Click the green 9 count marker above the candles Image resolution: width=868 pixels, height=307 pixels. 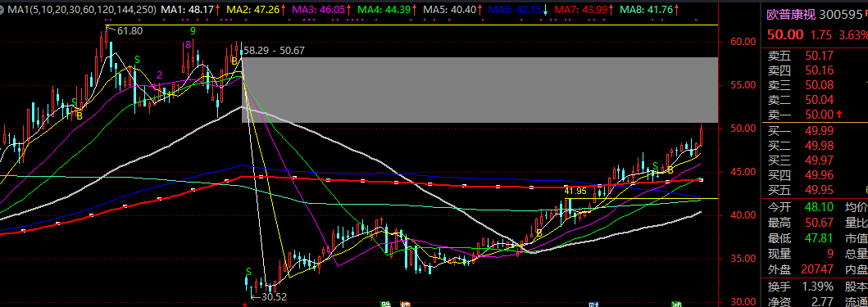[x=193, y=31]
